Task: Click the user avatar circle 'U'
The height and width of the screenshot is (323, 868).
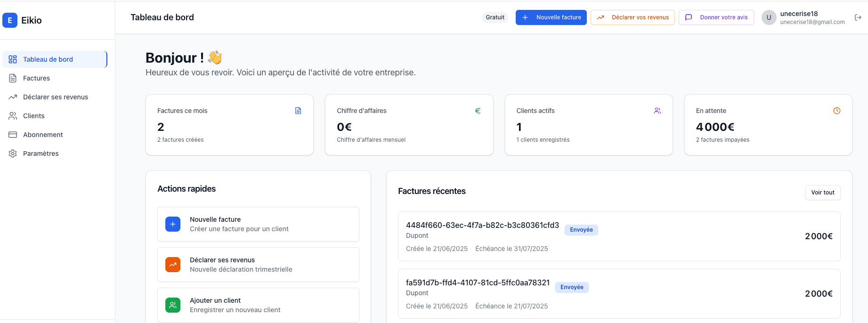Action: [769, 17]
